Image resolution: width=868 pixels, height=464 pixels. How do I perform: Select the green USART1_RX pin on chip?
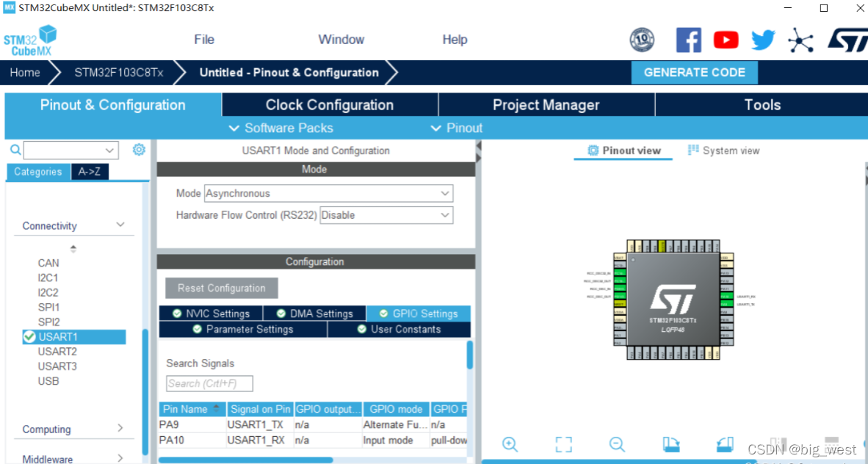pos(727,297)
